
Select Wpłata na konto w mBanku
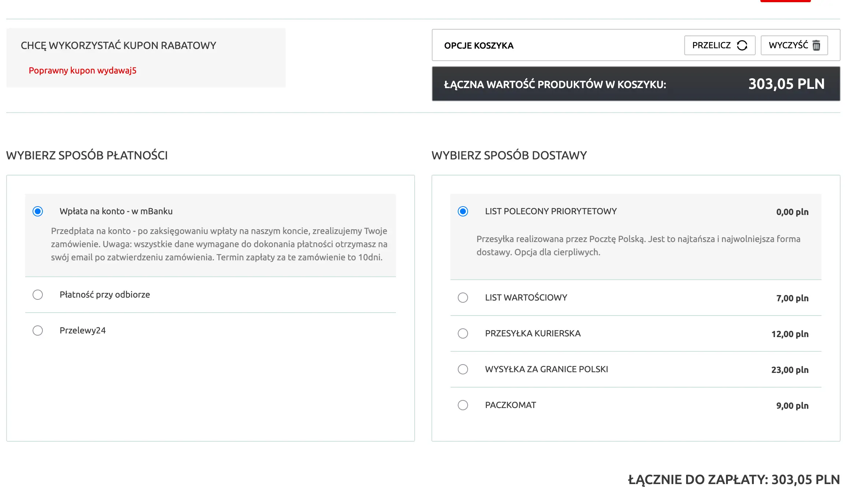click(38, 211)
